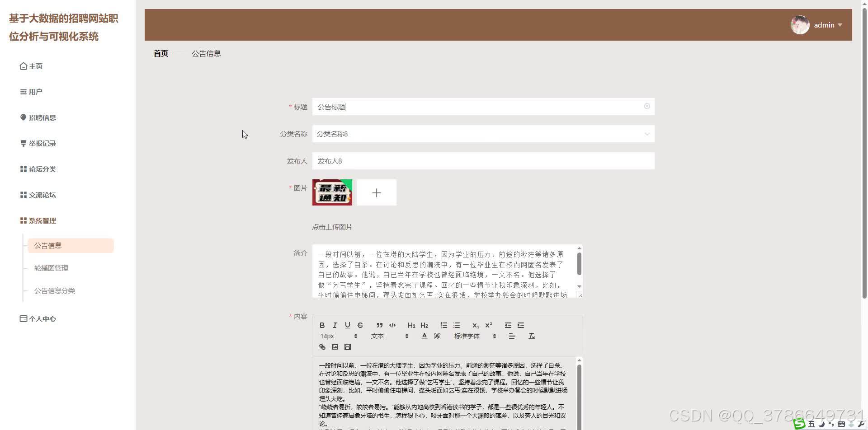Click the uploaded 最新通知 image thumbnail
This screenshot has height=430, width=868.
click(332, 192)
